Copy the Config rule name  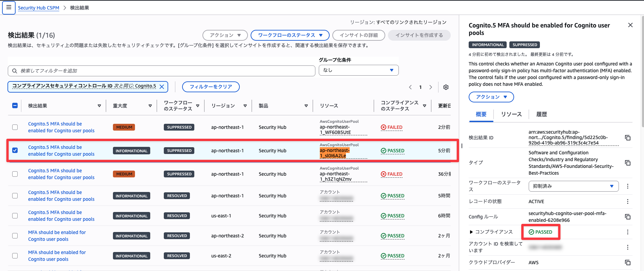point(628,217)
